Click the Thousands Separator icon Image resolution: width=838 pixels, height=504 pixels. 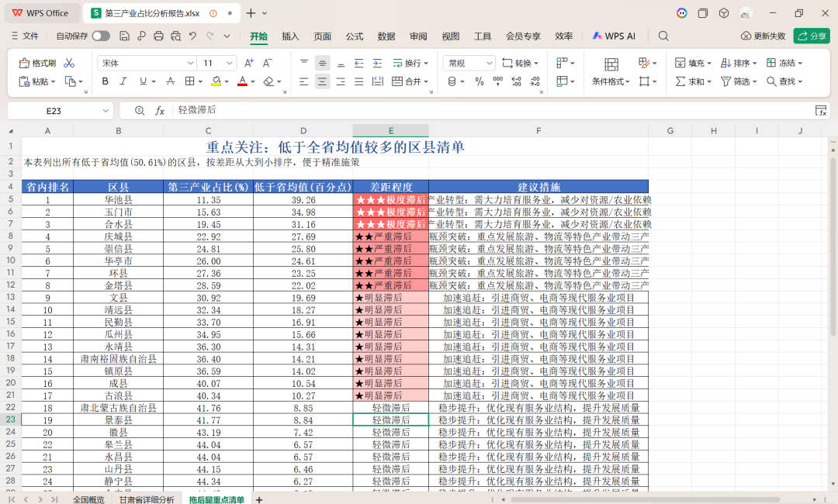tap(497, 81)
